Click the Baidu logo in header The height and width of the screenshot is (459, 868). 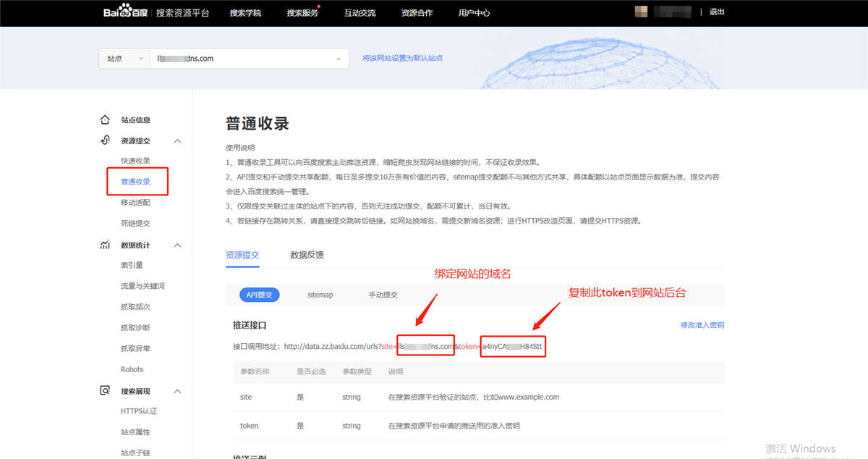click(125, 12)
